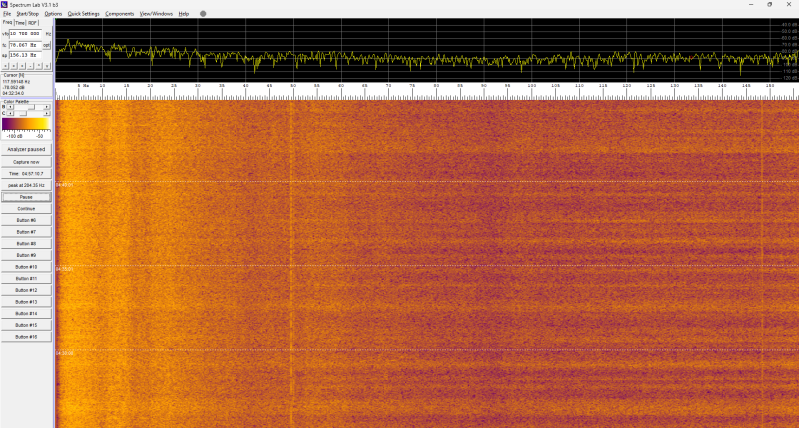799x428 pixels.
Task: Click the peak at frequency button
Action: pyautogui.click(x=26, y=185)
